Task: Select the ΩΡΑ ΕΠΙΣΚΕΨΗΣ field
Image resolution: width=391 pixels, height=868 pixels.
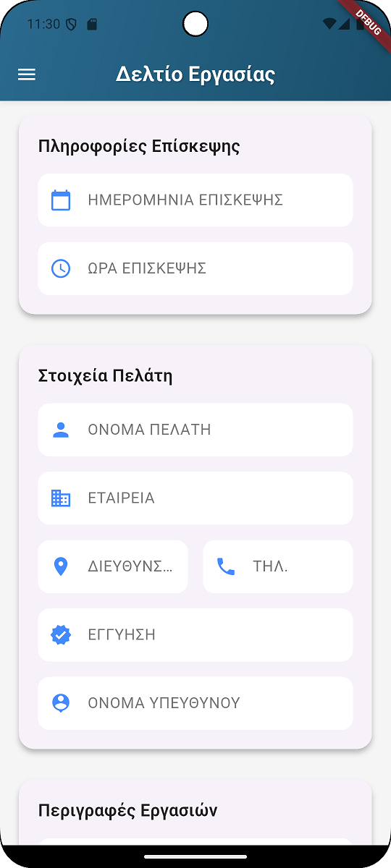Action: pyautogui.click(x=195, y=268)
